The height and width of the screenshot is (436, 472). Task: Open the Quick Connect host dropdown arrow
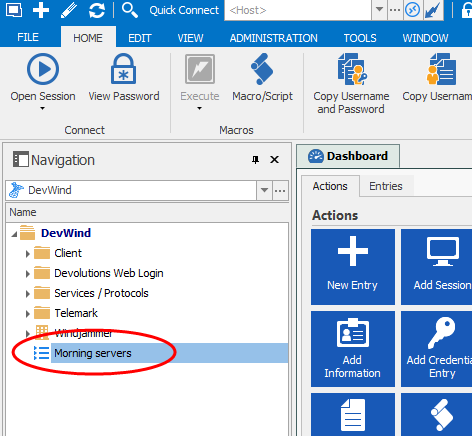(x=379, y=10)
